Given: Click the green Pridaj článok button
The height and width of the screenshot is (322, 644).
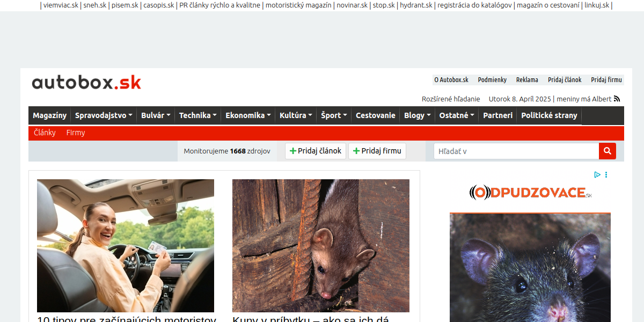Looking at the screenshot, I should pyautogui.click(x=316, y=151).
